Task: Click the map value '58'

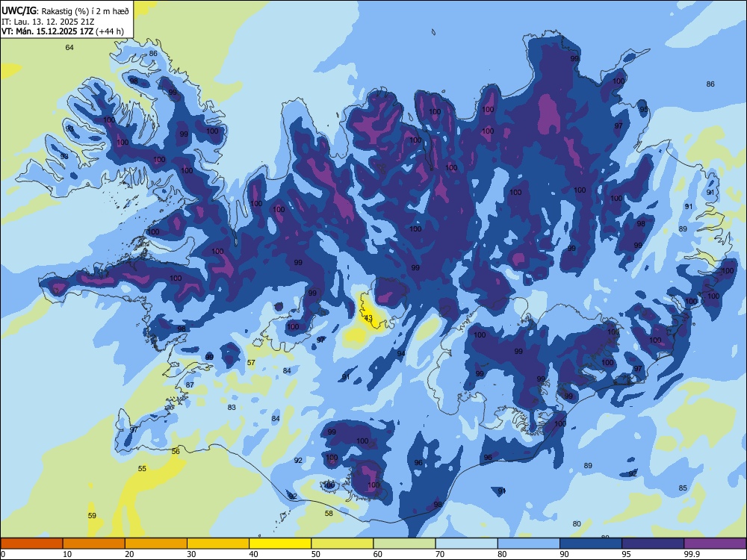Action: (329, 514)
